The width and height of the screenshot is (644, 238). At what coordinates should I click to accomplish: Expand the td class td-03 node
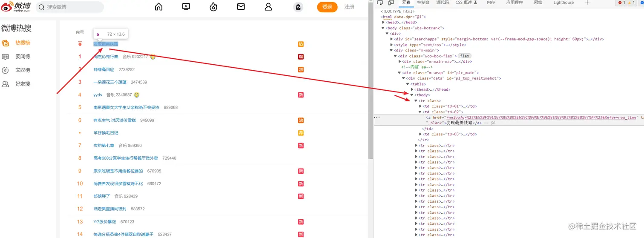(420, 134)
